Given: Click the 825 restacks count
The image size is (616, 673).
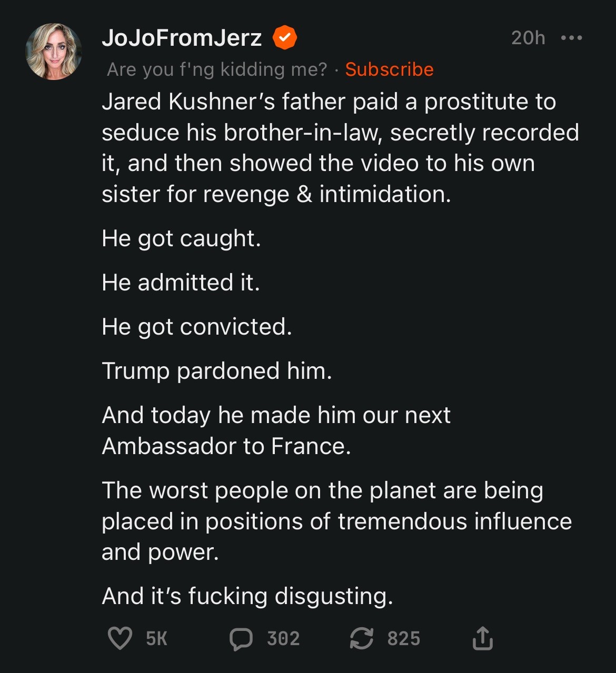Looking at the screenshot, I should (x=404, y=639).
